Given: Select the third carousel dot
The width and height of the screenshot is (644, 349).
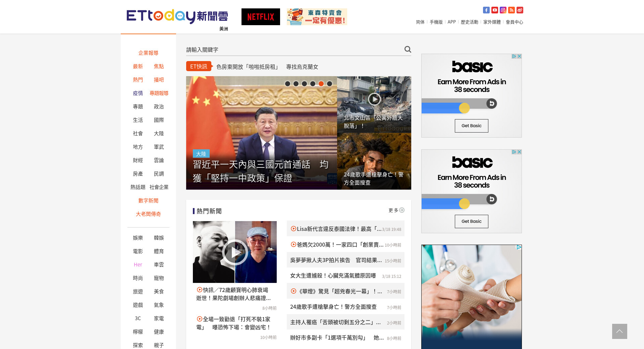Looking at the screenshot, I should (x=304, y=84).
